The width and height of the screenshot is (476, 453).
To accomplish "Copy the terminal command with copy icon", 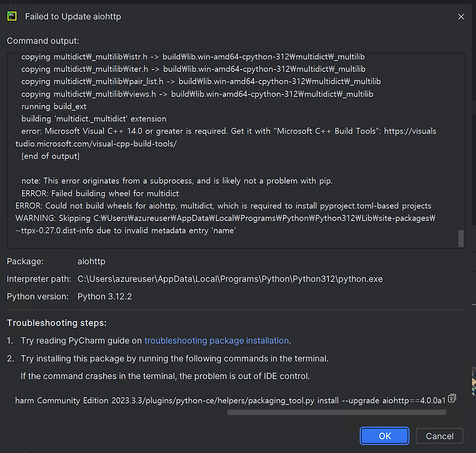I will 452,398.
